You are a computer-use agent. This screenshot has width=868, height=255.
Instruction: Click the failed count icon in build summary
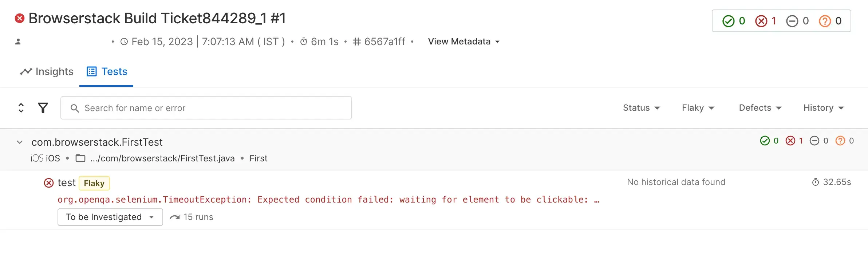click(x=761, y=21)
